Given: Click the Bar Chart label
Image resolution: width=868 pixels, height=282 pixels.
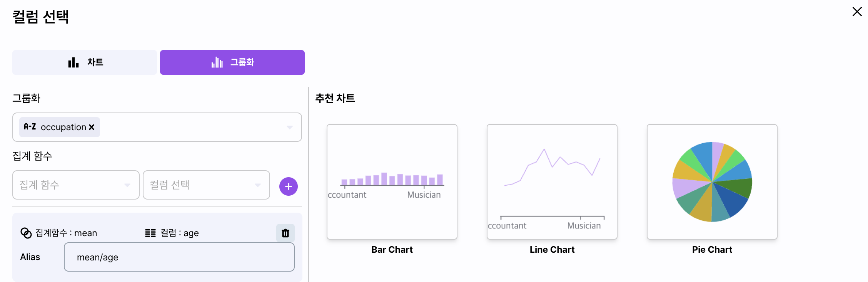Looking at the screenshot, I should [x=392, y=250].
